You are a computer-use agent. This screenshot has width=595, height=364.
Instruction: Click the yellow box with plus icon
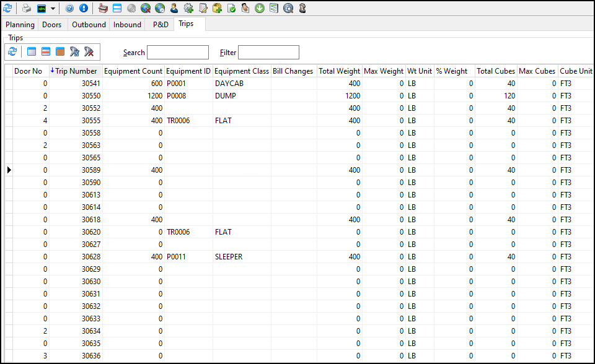click(217, 8)
